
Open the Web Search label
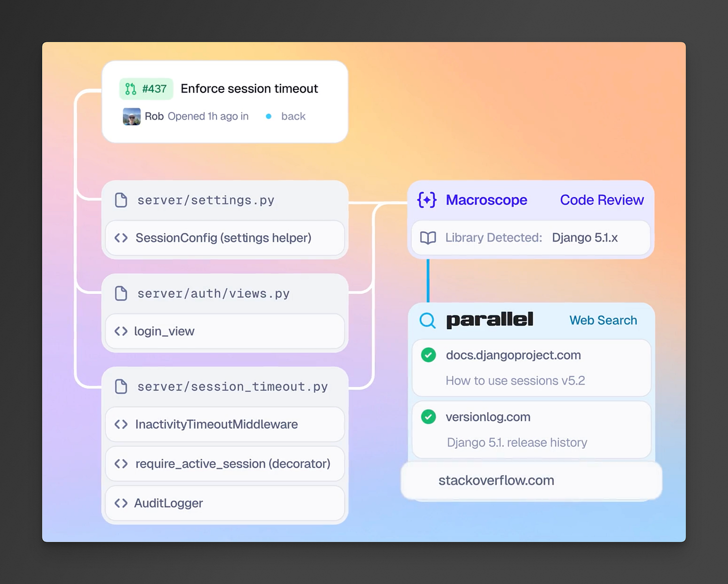pos(603,320)
